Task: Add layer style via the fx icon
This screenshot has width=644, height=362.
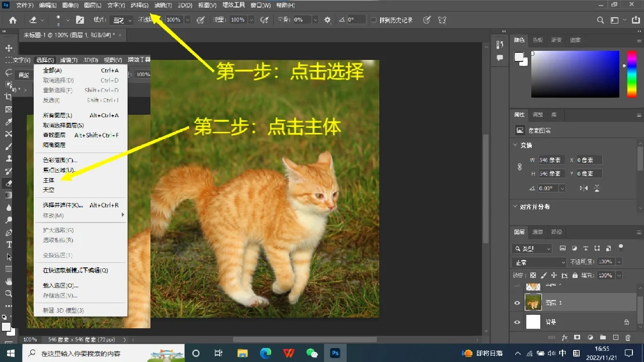Action: coord(565,337)
